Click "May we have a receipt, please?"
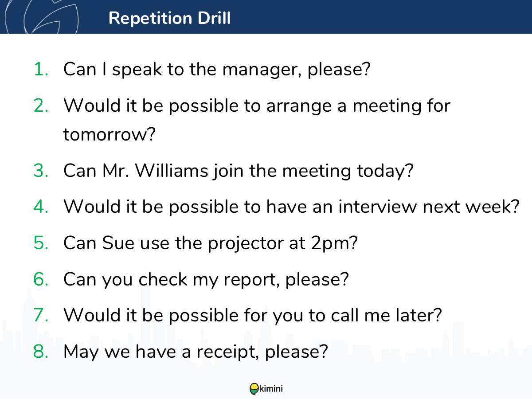 point(196,352)
